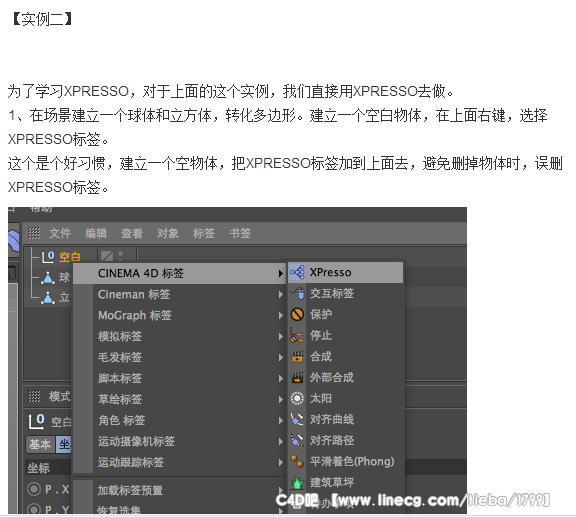Click the 平滑着色(Phong) spheres icon
This screenshot has height=517, width=576.
coord(297,461)
